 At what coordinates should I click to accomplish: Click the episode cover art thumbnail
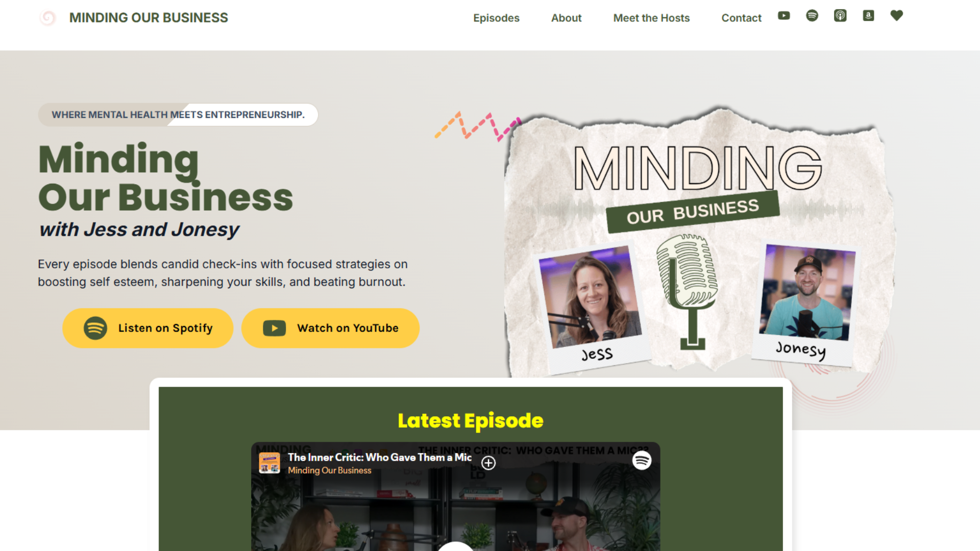coord(269,463)
